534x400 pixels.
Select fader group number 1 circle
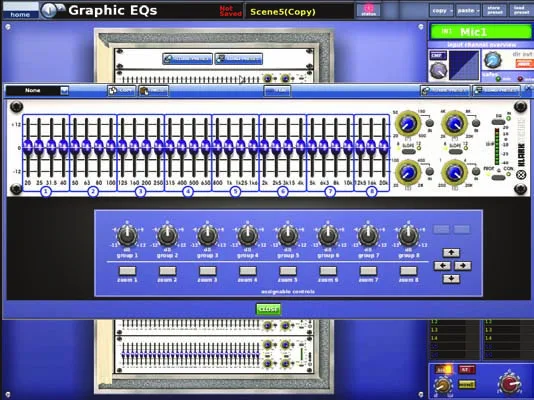pyautogui.click(x=46, y=192)
